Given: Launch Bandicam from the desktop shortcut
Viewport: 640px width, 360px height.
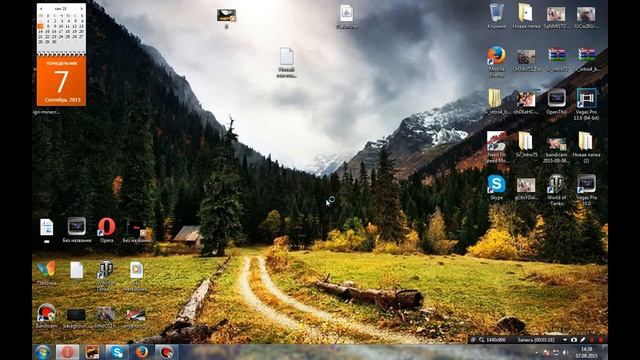Looking at the screenshot, I should [47, 313].
